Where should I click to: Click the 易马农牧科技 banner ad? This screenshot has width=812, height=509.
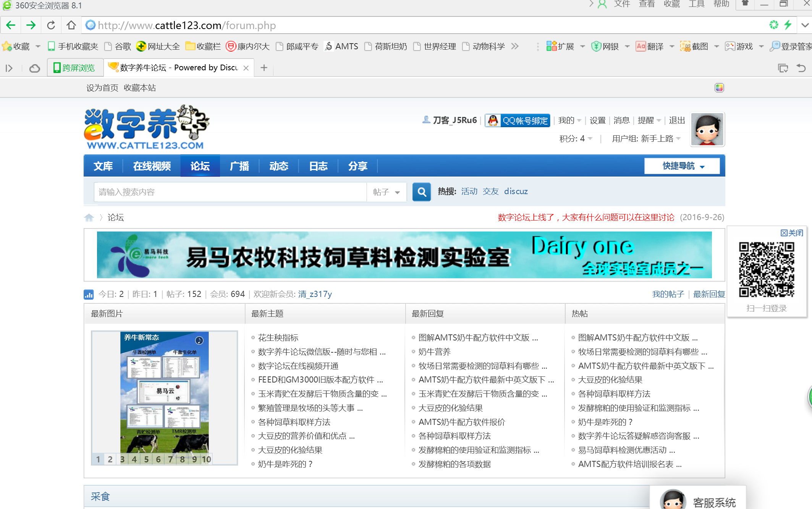pyautogui.click(x=404, y=255)
